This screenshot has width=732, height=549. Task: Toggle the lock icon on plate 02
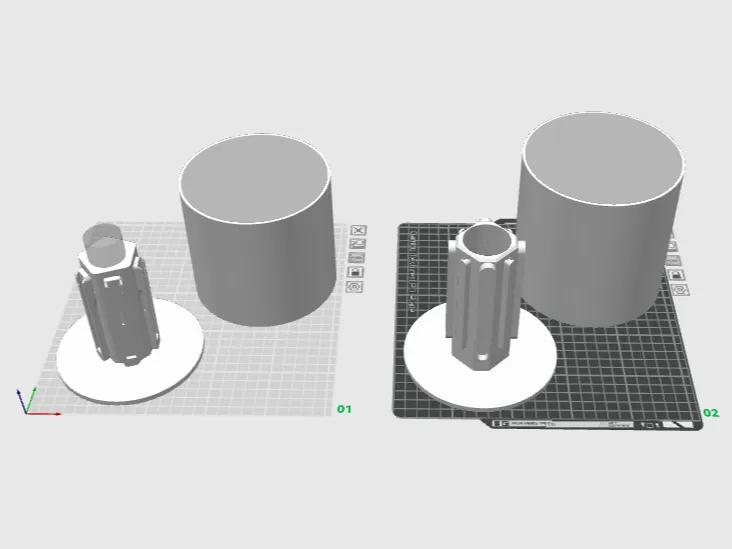point(677,275)
